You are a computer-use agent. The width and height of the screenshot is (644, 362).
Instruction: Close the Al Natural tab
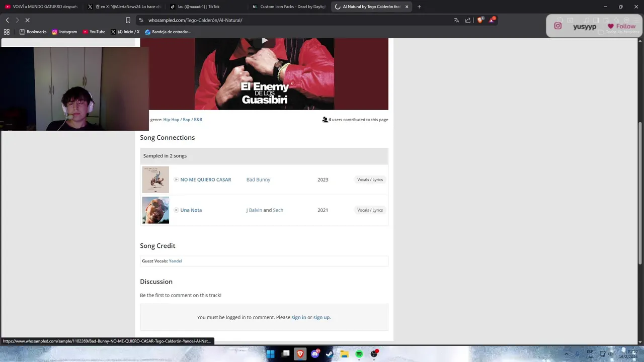point(407,7)
